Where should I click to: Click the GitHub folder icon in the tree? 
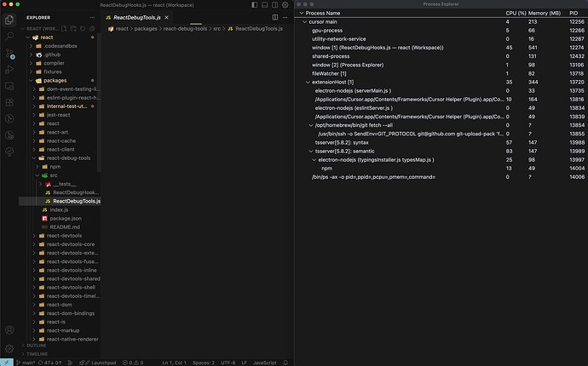pos(38,54)
